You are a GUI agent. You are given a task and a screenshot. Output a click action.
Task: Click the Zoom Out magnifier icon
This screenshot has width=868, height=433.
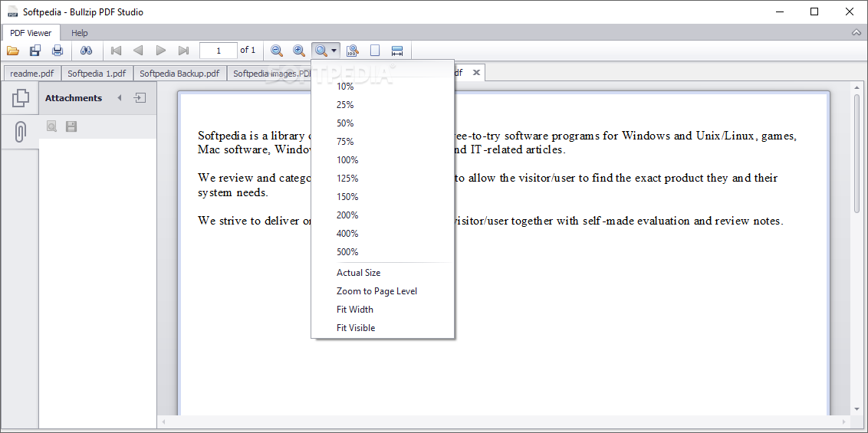tap(277, 51)
